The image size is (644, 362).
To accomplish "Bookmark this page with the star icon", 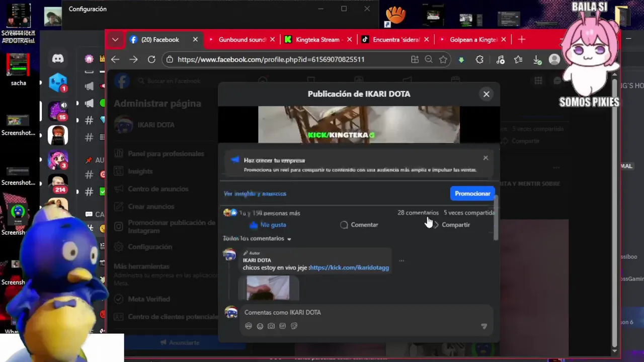I will (443, 59).
